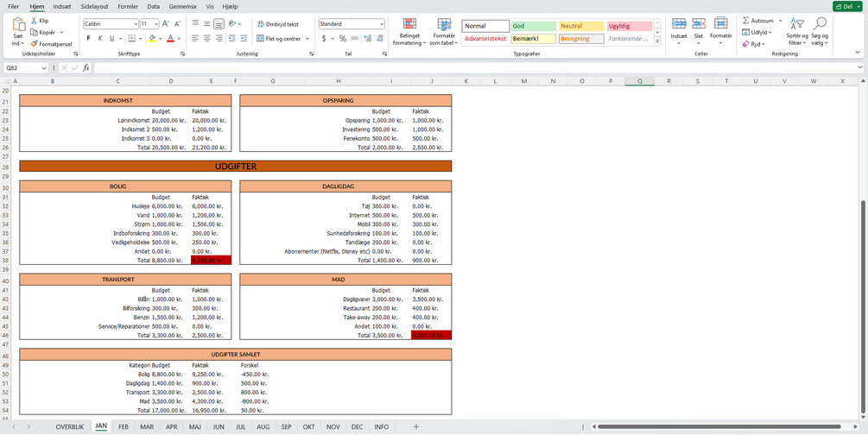This screenshot has width=868, height=435.
Task: Click the text orientation icon
Action: tap(232, 24)
